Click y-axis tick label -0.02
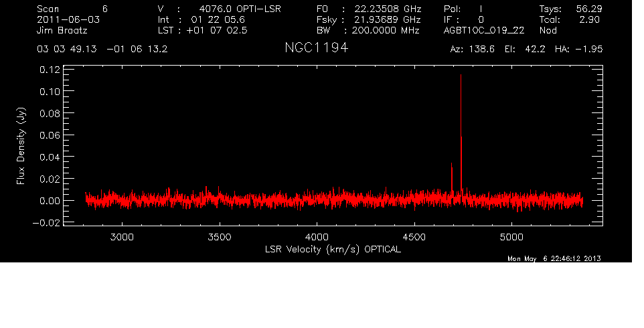The width and height of the screenshot is (644, 328). point(46,223)
